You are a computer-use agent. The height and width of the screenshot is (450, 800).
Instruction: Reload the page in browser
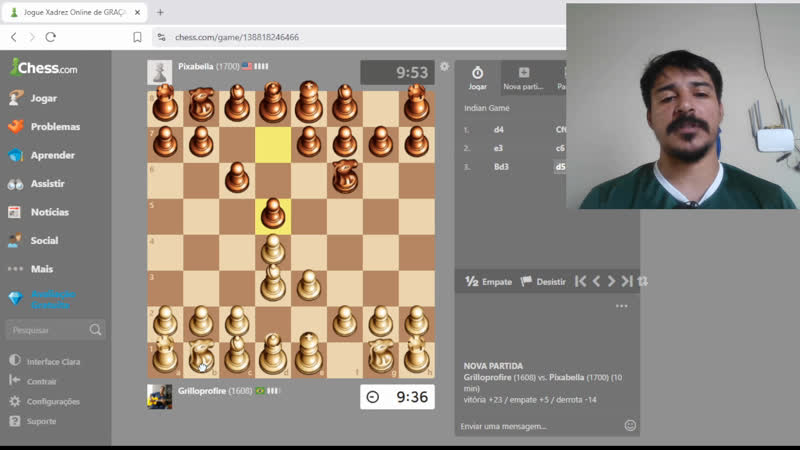pyautogui.click(x=51, y=37)
